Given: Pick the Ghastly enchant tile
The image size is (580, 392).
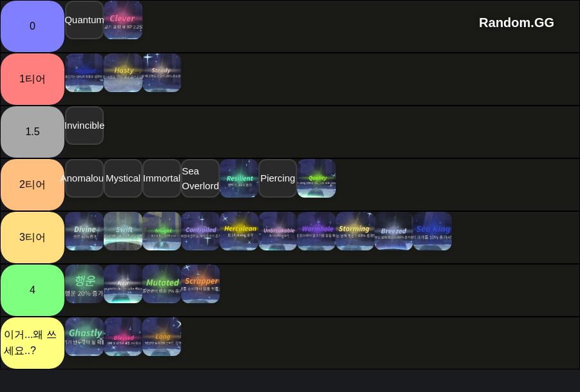Looking at the screenshot, I should click(84, 337).
